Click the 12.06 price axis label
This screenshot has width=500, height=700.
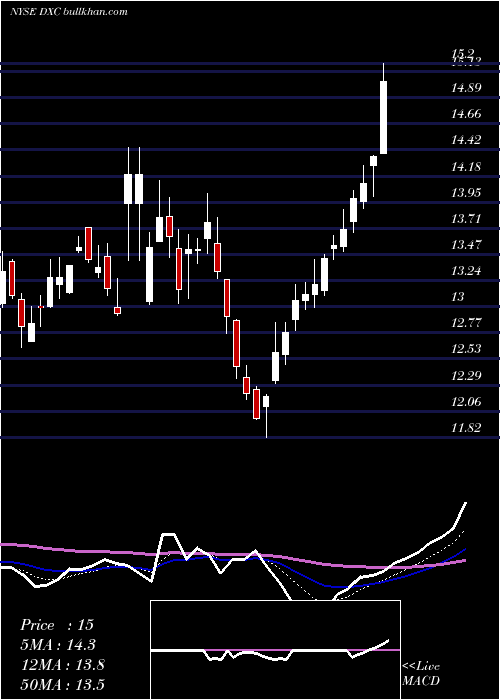pyautogui.click(x=466, y=402)
